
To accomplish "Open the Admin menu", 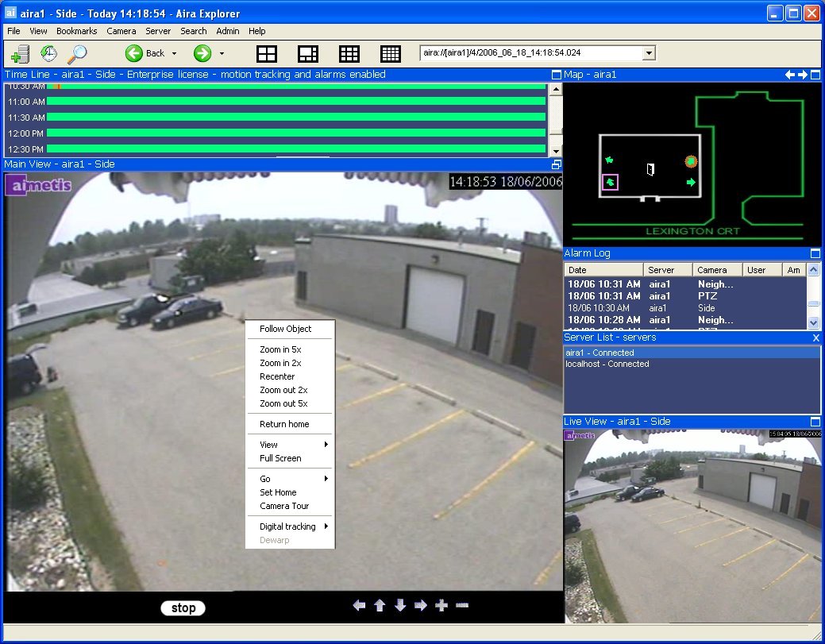I will click(228, 31).
